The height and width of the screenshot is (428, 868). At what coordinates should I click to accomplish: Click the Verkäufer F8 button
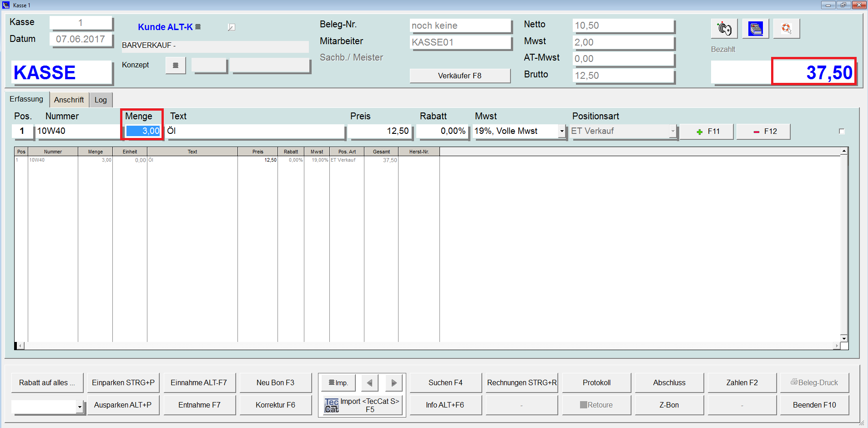pos(459,76)
